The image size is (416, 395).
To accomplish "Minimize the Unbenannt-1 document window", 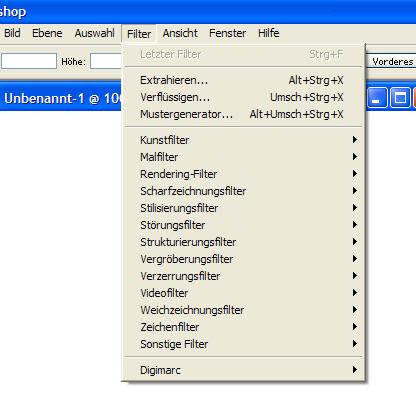I will 377,98.
